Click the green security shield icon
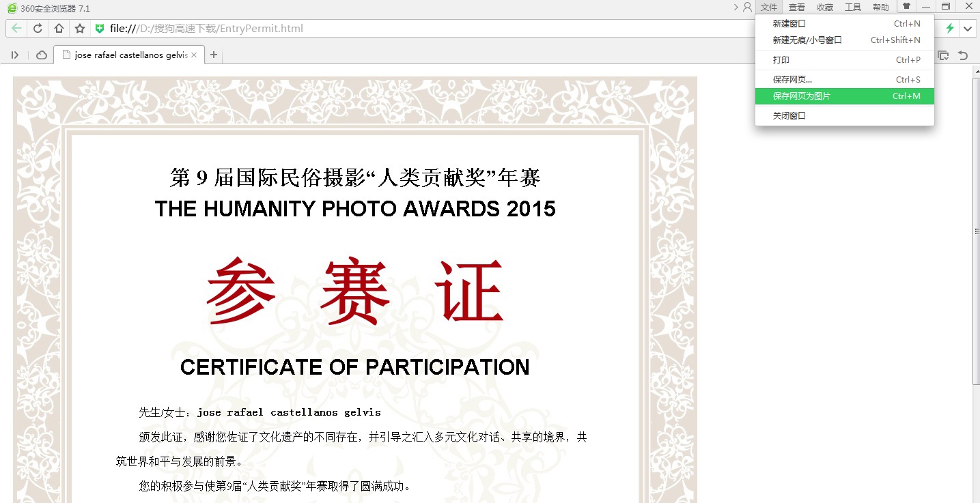The image size is (980, 503). (100, 29)
